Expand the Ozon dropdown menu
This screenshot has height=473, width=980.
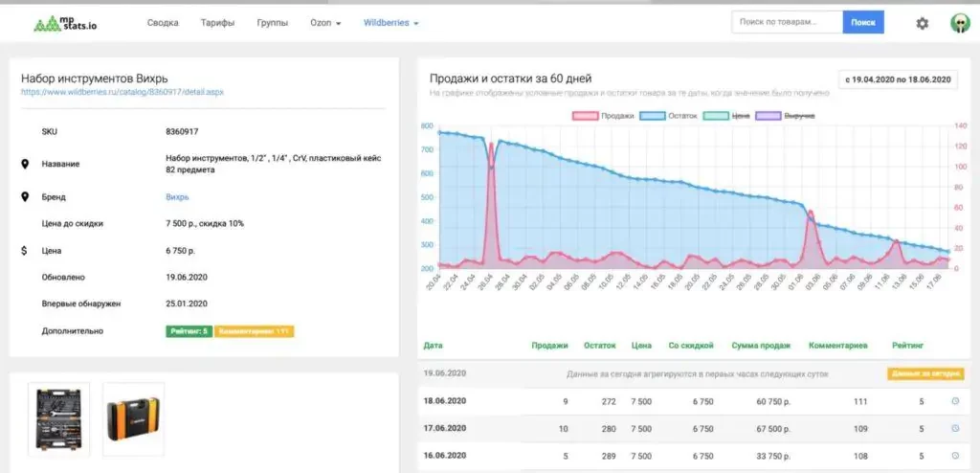click(x=325, y=23)
